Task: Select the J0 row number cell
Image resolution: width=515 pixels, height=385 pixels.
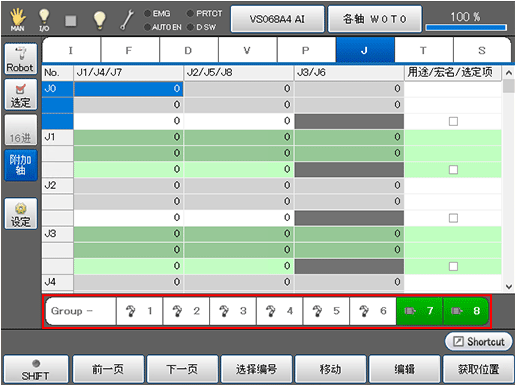Action: click(57, 89)
